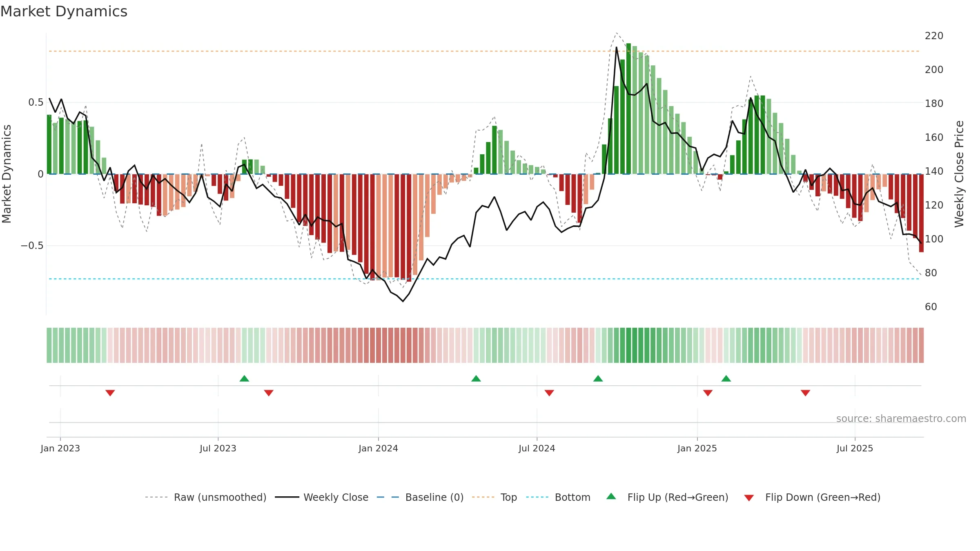Click red flip-down marker just after Jul 2024
The image size is (980, 551).
pyautogui.click(x=549, y=393)
